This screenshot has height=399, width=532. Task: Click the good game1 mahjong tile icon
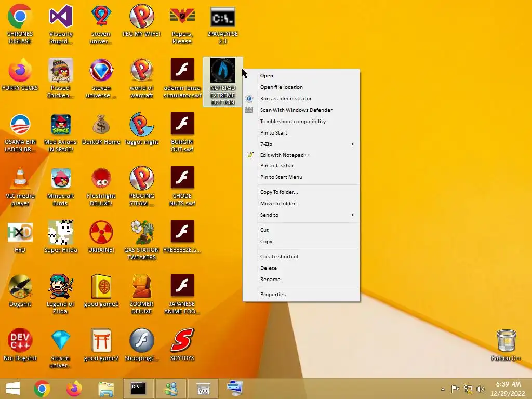[101, 291]
